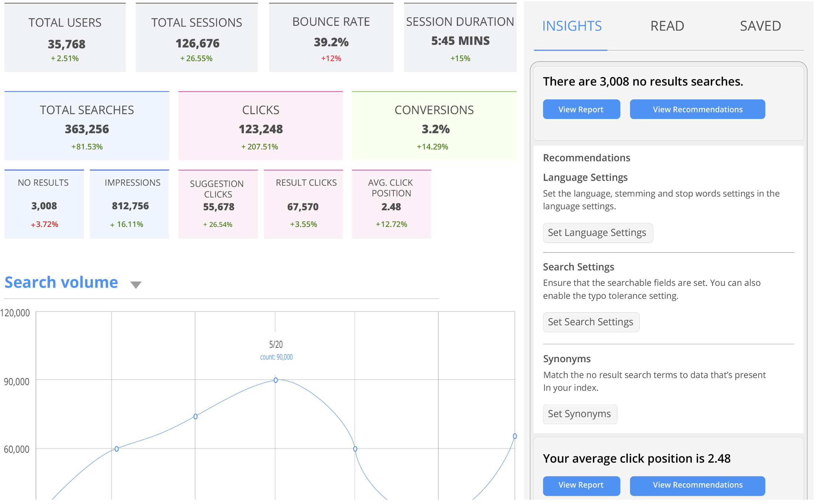Select the IMPRESSIONS metric card
818x504 pixels.
[130, 204]
